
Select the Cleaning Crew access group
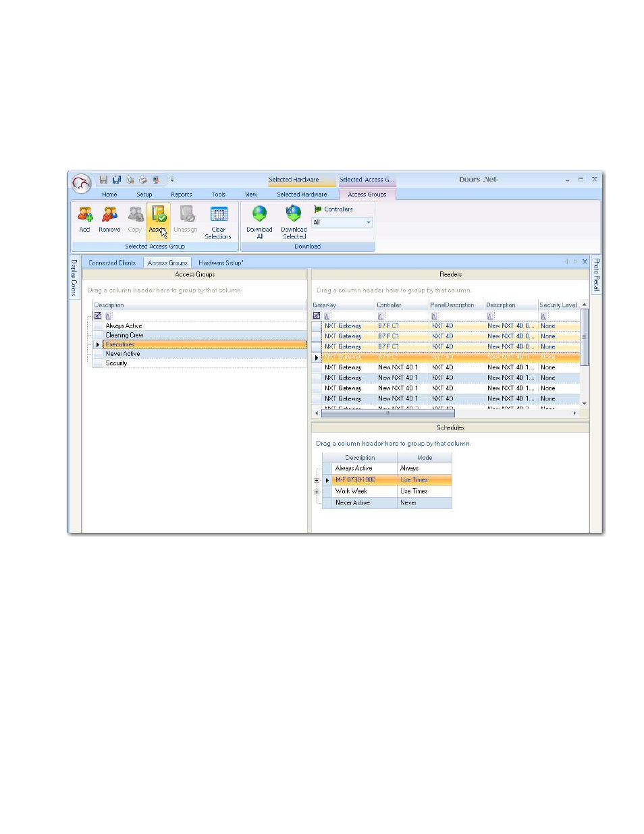[x=205, y=335]
